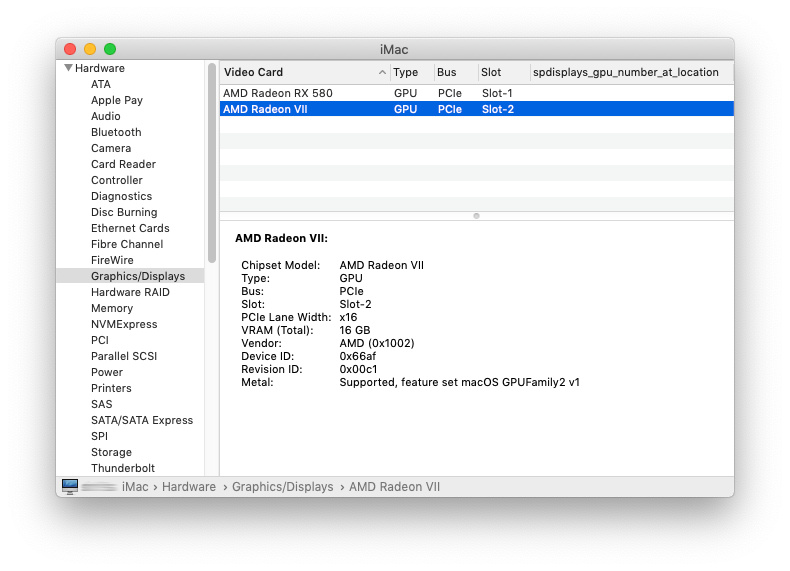
Task: Click the Device ID value 0x66af
Action: click(x=358, y=356)
